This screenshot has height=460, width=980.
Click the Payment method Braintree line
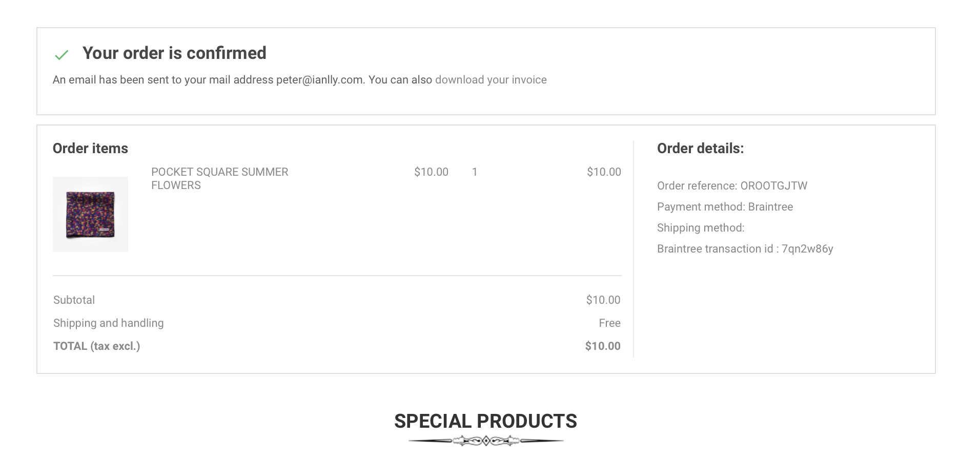[725, 207]
